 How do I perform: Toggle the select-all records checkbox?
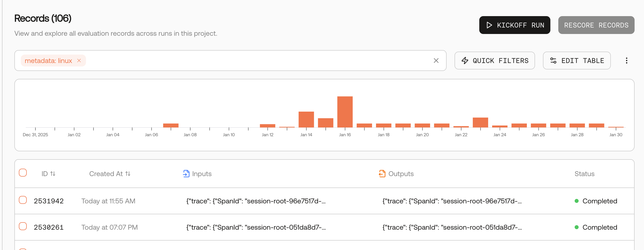pos(23,173)
